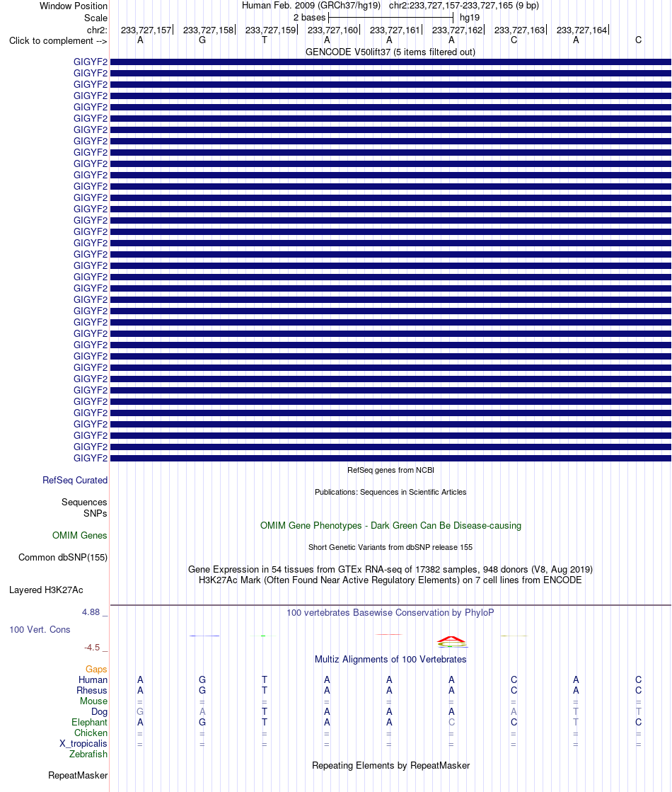This screenshot has width=672, height=792.
Task: Select the Human alignment row label
Action: pos(93,680)
